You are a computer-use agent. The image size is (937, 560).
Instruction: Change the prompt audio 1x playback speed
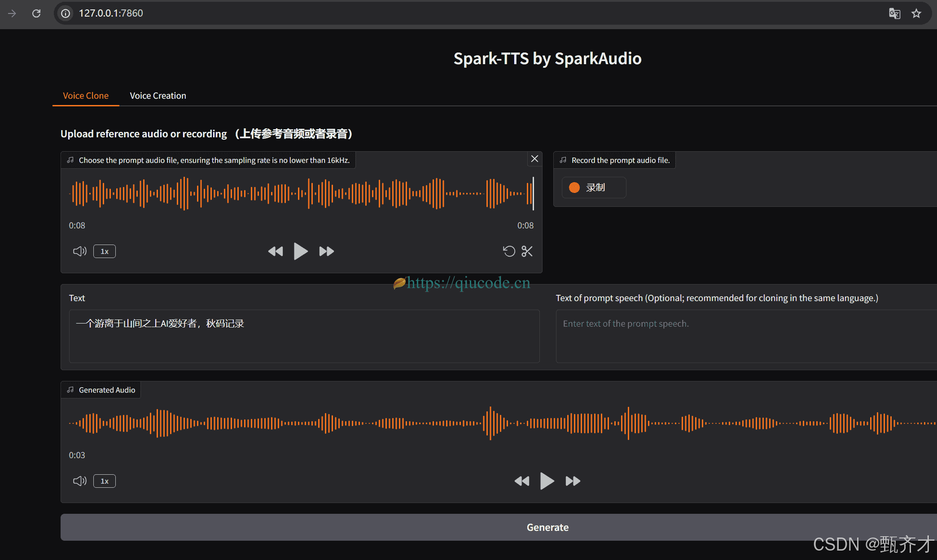pos(104,251)
